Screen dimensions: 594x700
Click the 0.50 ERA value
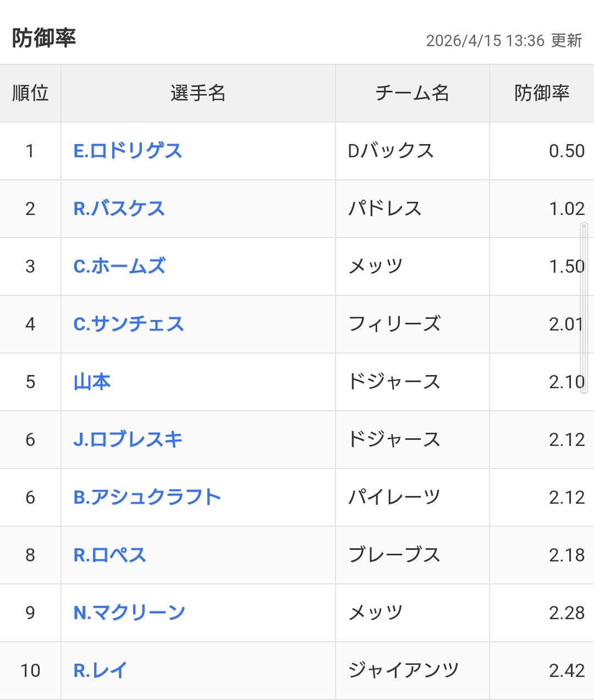coord(566,151)
